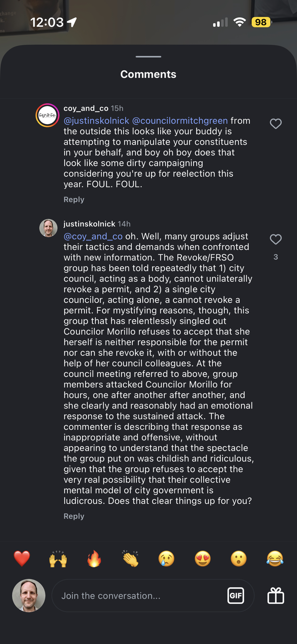
Task: Open the @justinskolnick mention link
Action: (x=96, y=121)
